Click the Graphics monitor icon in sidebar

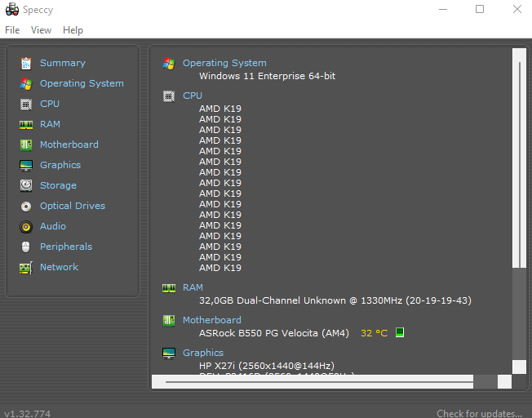coord(26,166)
